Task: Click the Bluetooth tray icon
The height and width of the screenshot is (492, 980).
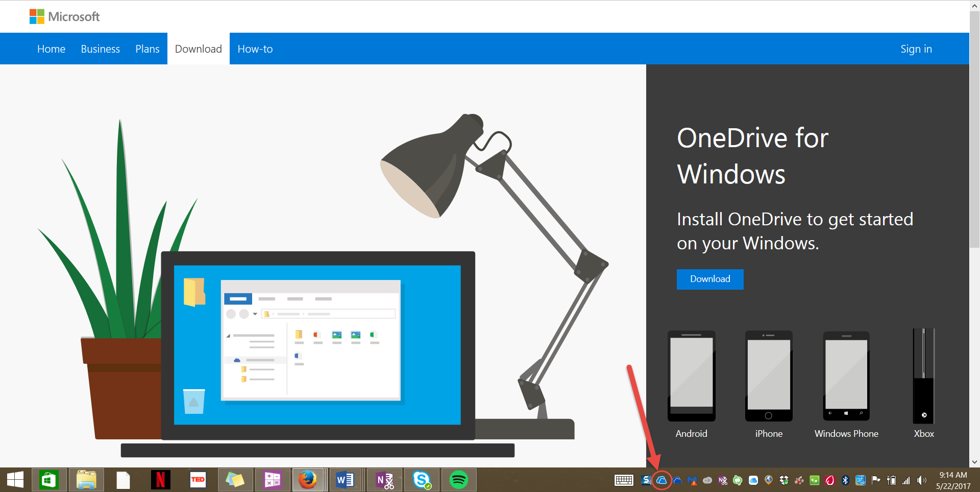Action: (x=845, y=480)
